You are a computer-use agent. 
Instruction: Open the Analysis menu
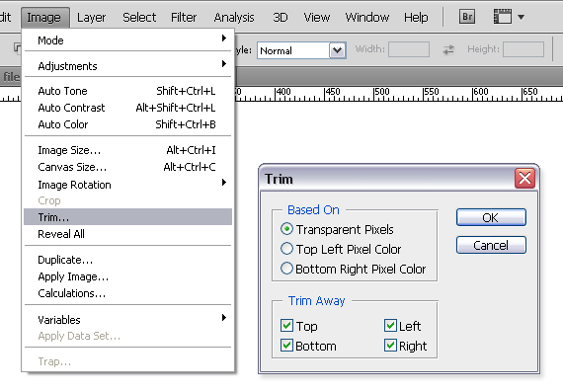click(x=234, y=17)
